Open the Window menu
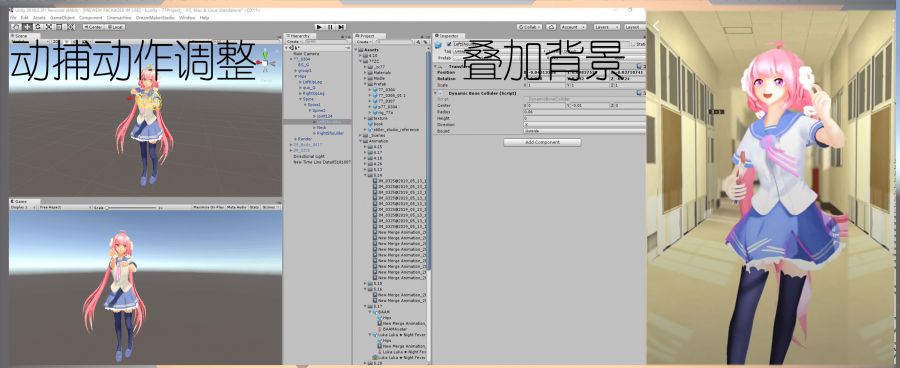The width and height of the screenshot is (900, 368). click(187, 18)
